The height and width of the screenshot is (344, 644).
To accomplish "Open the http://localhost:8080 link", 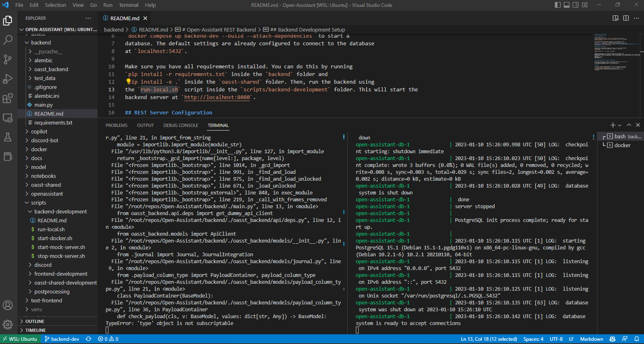I will point(217,97).
